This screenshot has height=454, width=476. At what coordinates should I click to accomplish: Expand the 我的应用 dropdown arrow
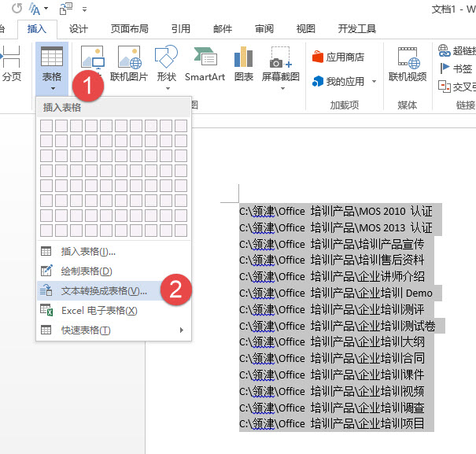[374, 81]
